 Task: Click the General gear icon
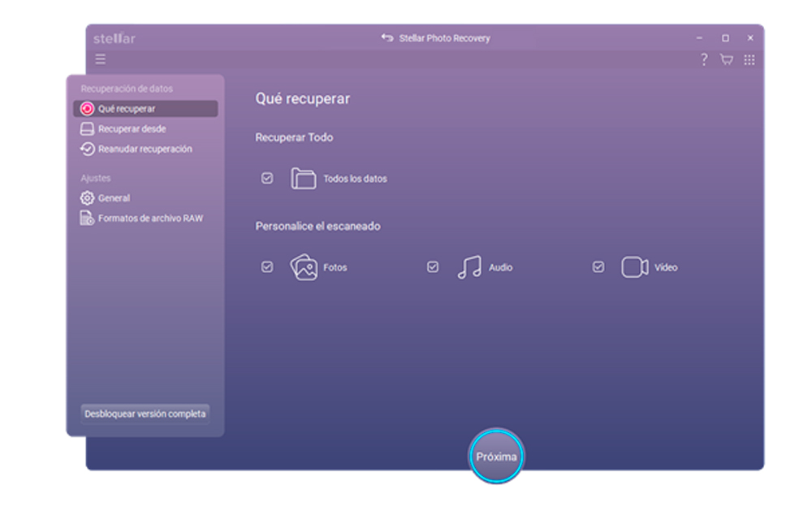pyautogui.click(x=87, y=198)
